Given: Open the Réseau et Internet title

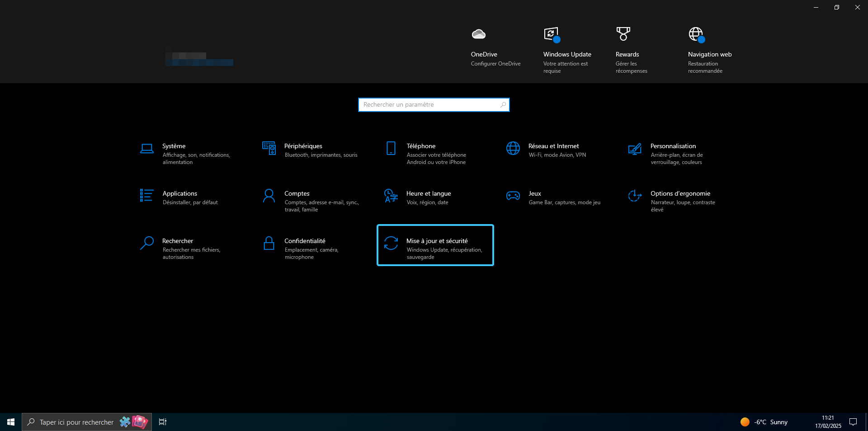Looking at the screenshot, I should pyautogui.click(x=554, y=146).
